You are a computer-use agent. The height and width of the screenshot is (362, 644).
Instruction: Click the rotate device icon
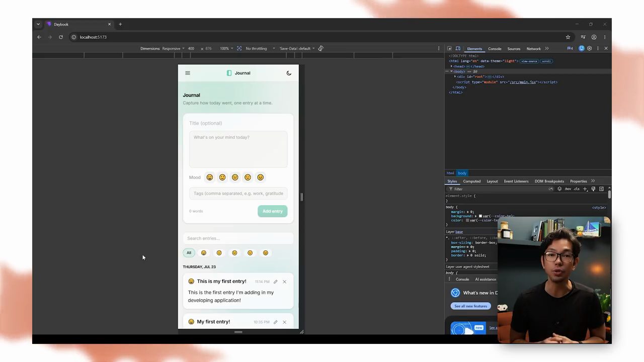[x=320, y=49]
